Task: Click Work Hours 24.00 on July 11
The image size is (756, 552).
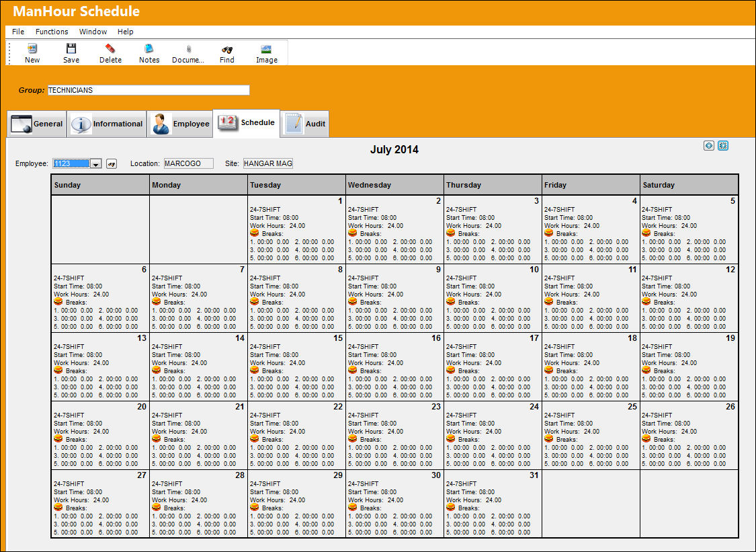Action: pyautogui.click(x=572, y=294)
